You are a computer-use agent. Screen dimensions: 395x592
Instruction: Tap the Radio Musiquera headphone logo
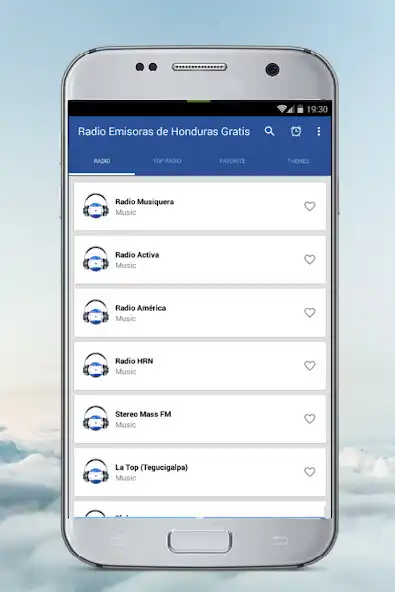96,206
